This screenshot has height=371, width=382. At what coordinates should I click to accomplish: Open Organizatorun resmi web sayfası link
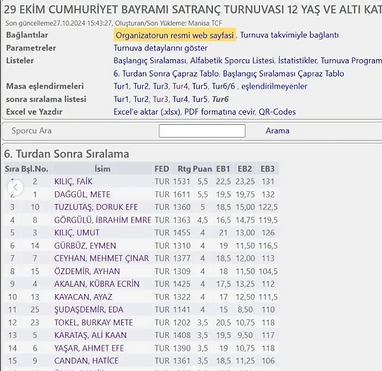(175, 35)
